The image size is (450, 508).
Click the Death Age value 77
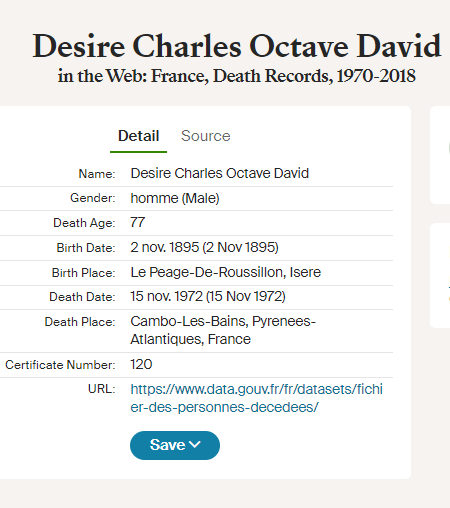(x=138, y=222)
